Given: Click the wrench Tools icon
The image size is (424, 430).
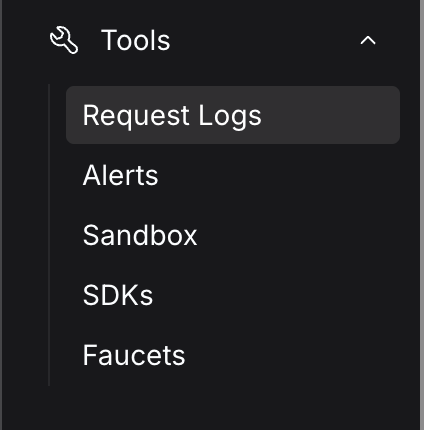Looking at the screenshot, I should click(64, 40).
